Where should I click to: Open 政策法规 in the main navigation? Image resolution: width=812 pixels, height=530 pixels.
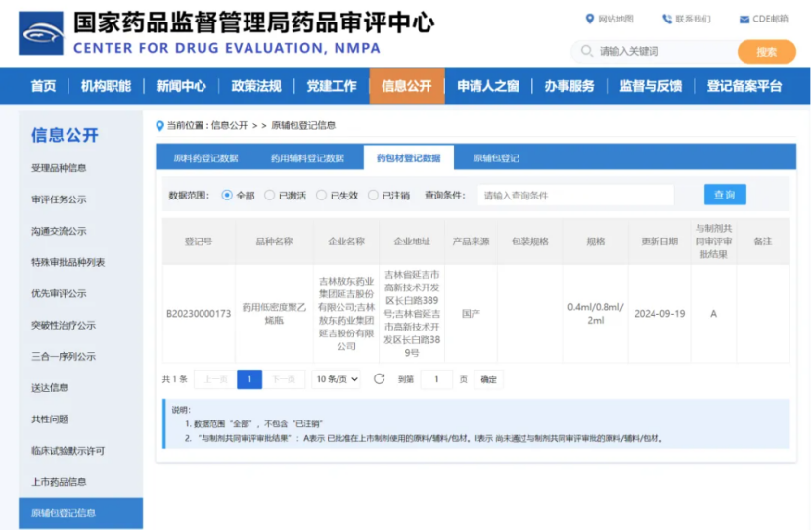(255, 86)
